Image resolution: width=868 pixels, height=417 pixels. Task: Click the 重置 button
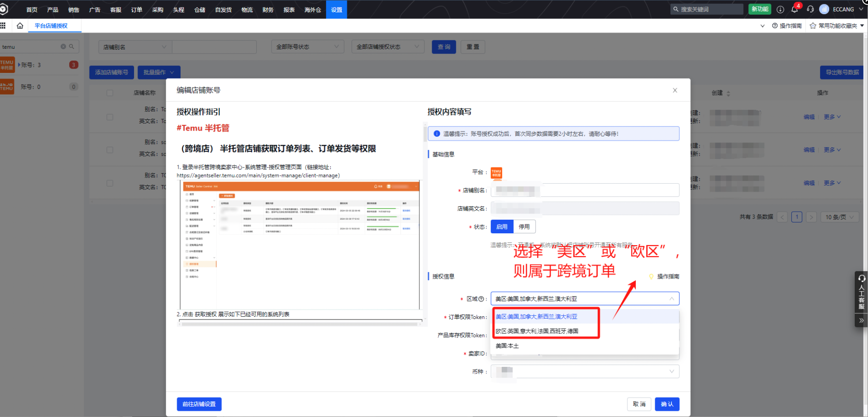[x=472, y=47]
